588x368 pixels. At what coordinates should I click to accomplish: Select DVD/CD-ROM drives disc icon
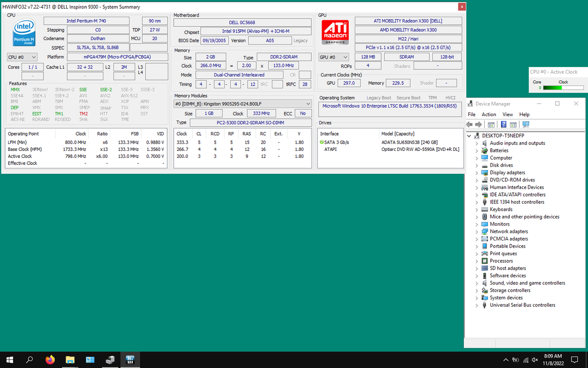click(485, 180)
